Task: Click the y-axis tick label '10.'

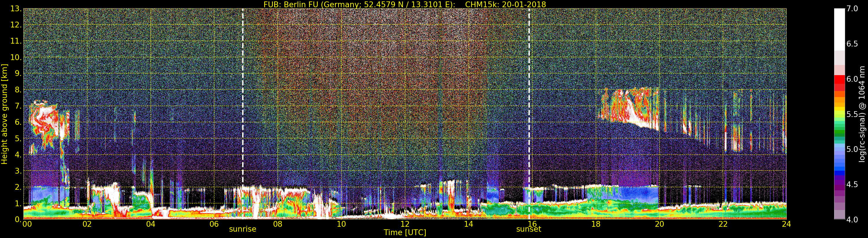Action: (16, 57)
